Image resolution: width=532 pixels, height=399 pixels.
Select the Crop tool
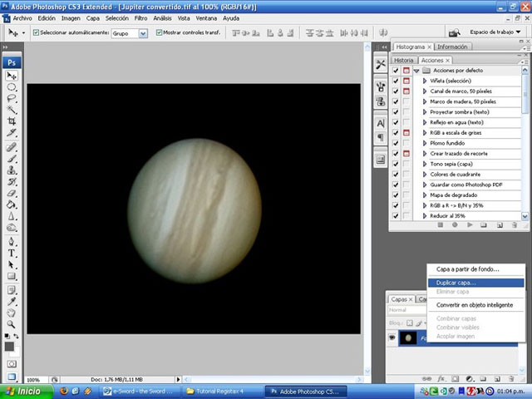tap(12, 121)
